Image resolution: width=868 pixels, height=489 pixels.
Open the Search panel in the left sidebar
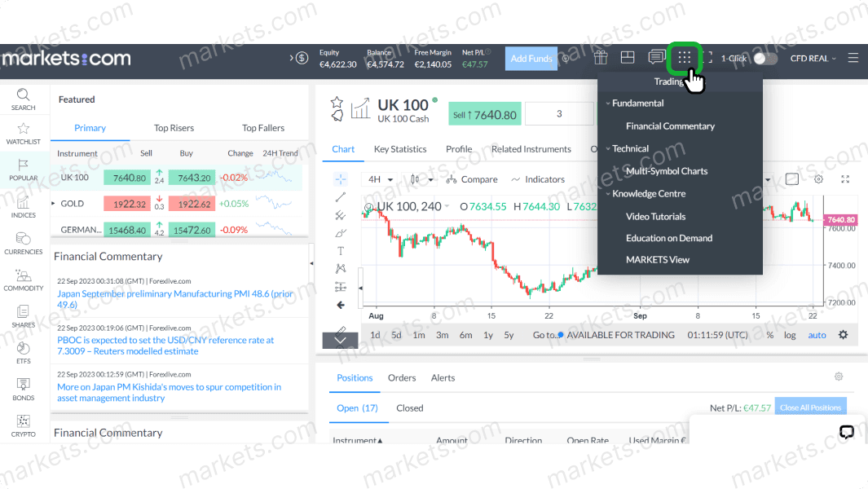click(x=24, y=99)
